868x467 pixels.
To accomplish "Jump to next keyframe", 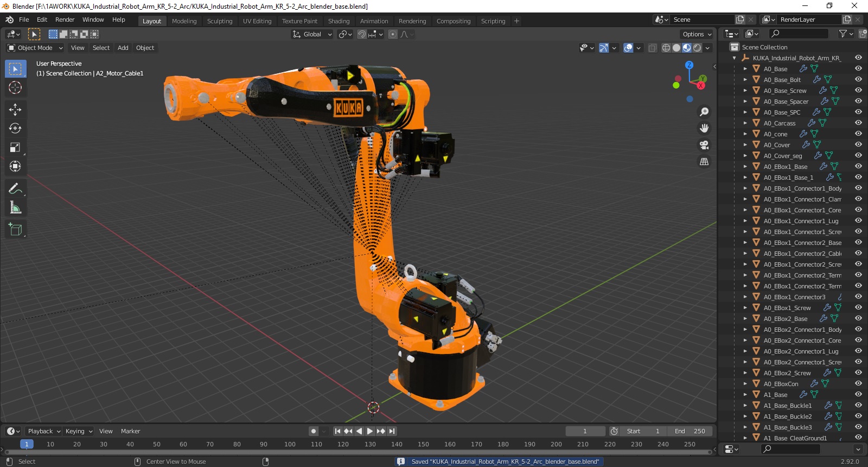I will click(381, 431).
